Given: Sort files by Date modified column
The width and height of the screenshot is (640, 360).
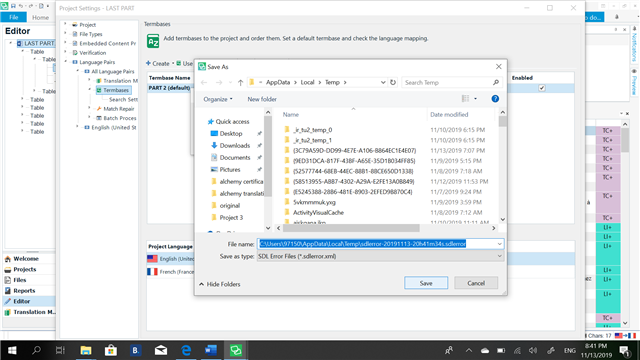Looking at the screenshot, I should point(449,115).
